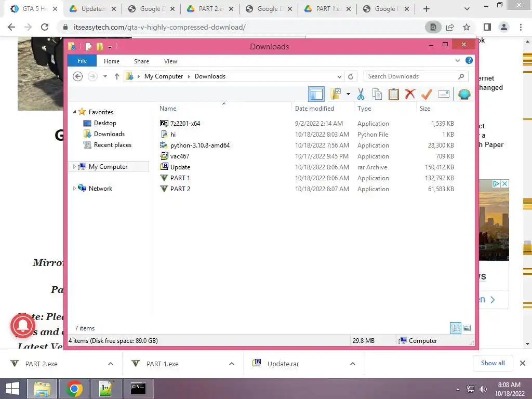Reload the Chrome page

45,27
